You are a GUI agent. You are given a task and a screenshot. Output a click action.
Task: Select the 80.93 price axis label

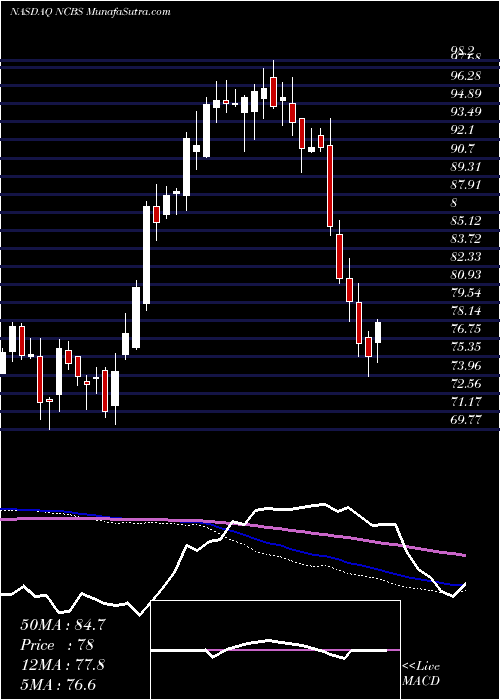point(466,275)
